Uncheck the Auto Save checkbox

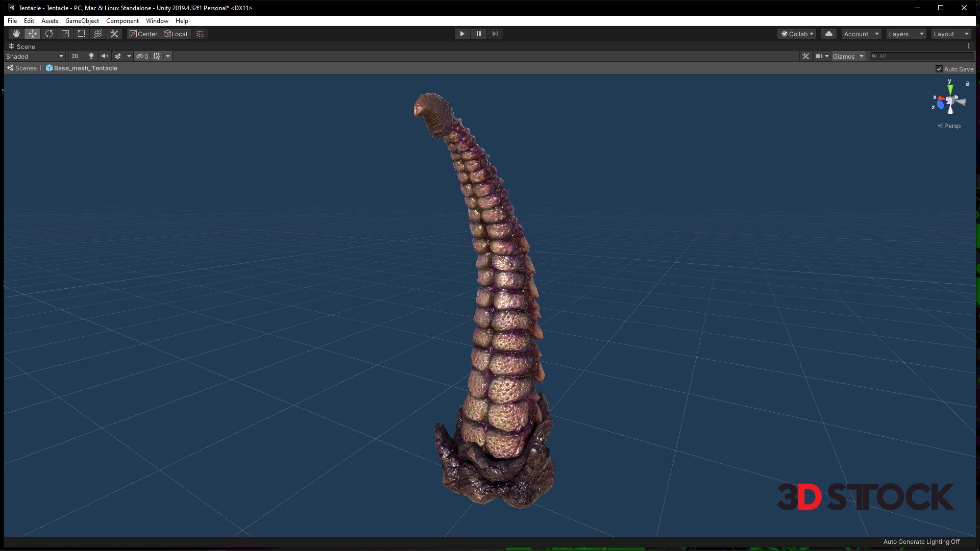(x=939, y=69)
